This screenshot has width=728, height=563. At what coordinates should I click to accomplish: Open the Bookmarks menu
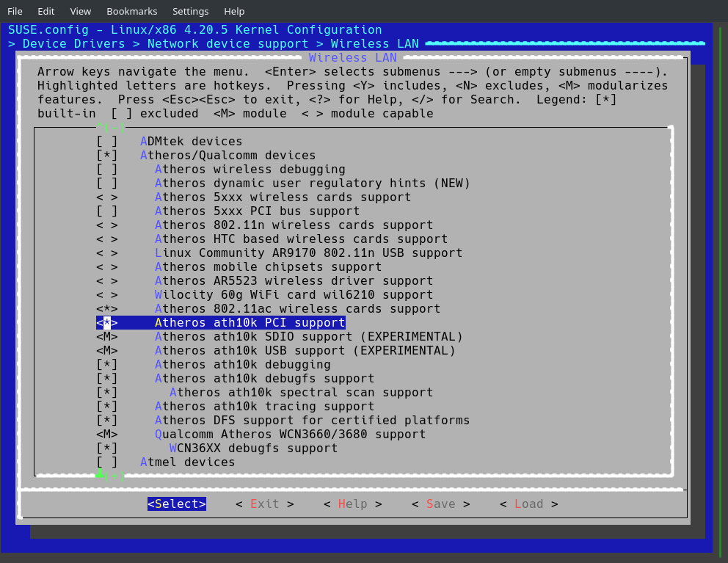[132, 11]
